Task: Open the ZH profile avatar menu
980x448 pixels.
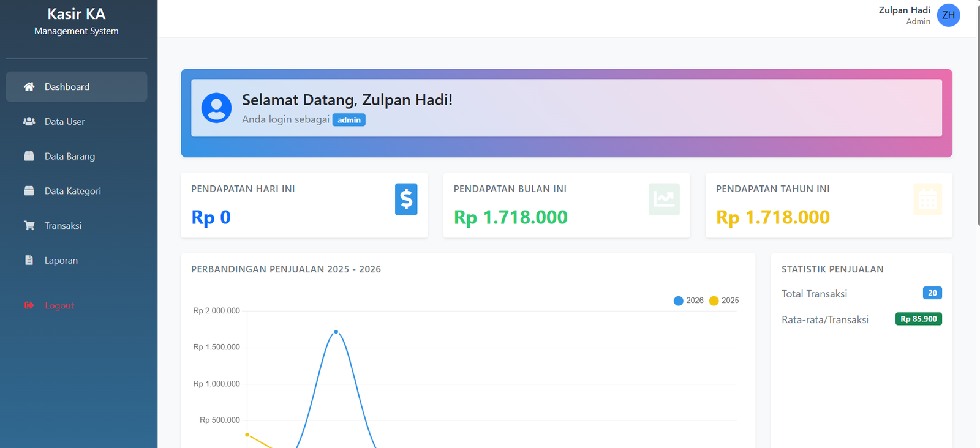Action: pyautogui.click(x=948, y=15)
